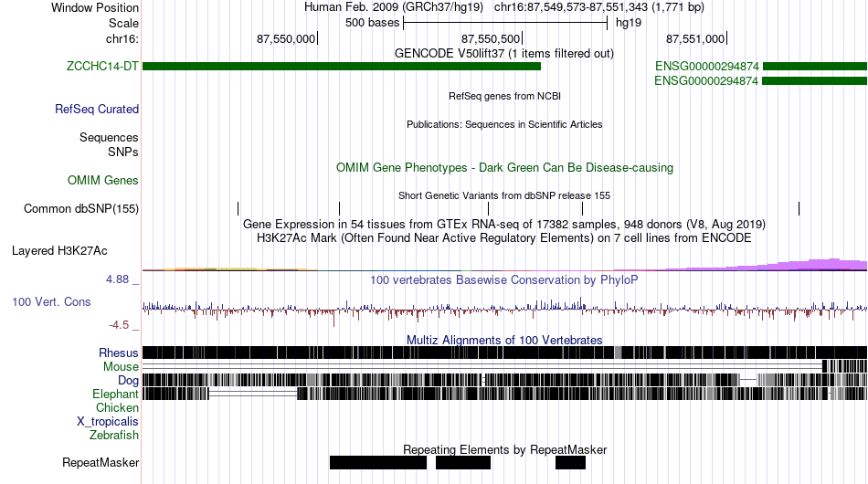868x484 pixels.
Task: Click the chr16:87,549,573-87,551,343 position text
Action: 599,7
